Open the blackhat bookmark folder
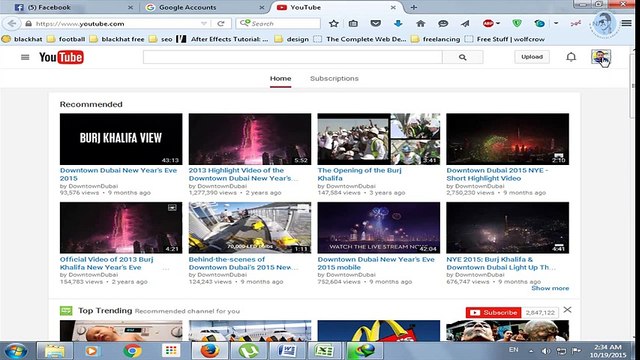The height and width of the screenshot is (360, 640). point(22,39)
